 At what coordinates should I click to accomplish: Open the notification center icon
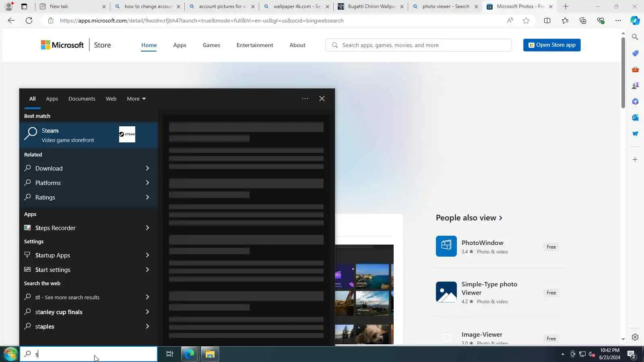pyautogui.click(x=631, y=354)
